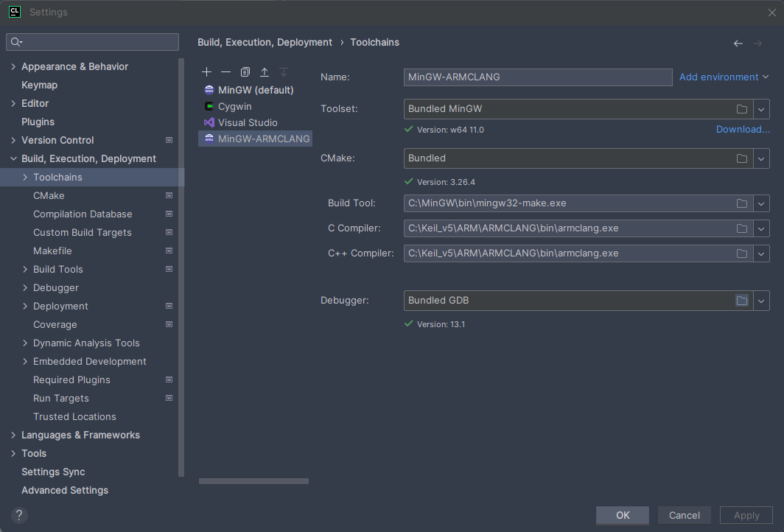The image size is (784, 532).
Task: Click project-level icon next to CMake
Action: [169, 195]
